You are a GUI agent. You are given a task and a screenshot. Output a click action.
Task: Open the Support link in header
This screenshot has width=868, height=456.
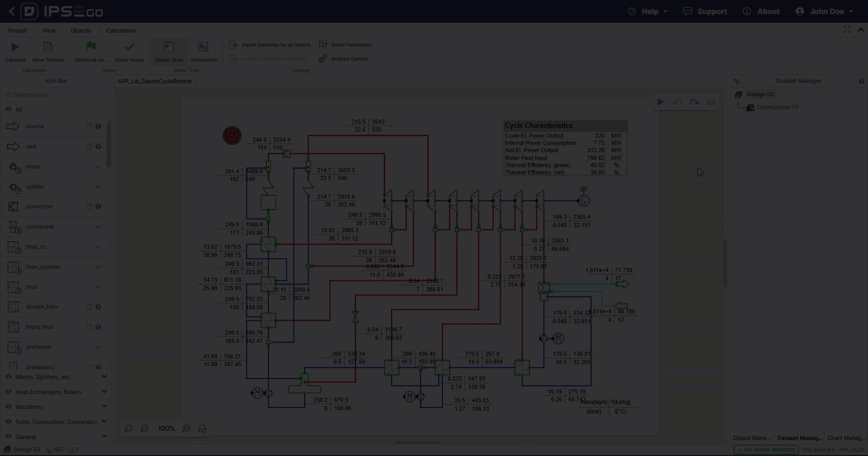tap(705, 11)
